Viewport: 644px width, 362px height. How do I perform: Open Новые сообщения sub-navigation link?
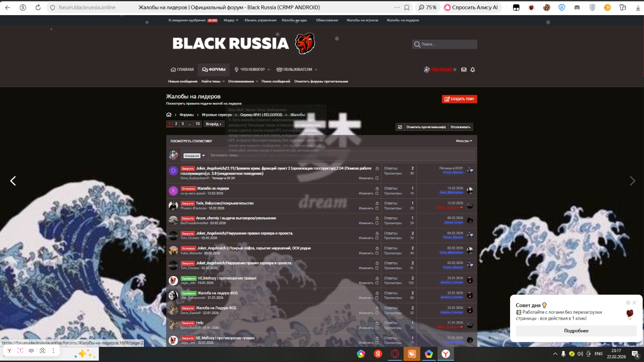coord(183,81)
